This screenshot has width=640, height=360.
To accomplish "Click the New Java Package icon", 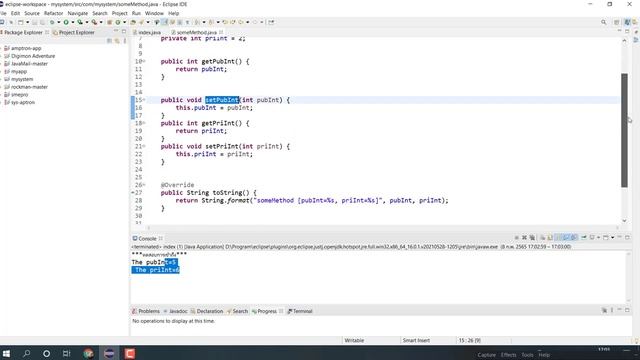I will click(x=109, y=22).
